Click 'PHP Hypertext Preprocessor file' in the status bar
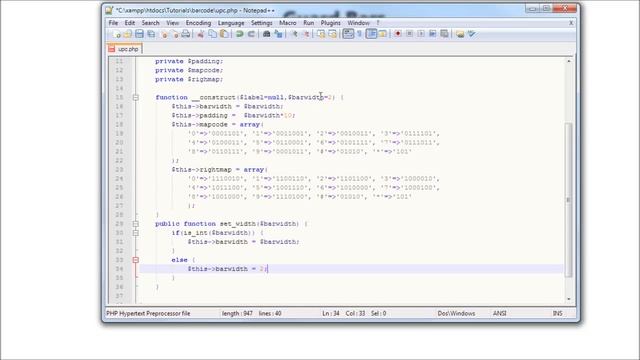Screen dimensions: 640x360 coord(148,313)
